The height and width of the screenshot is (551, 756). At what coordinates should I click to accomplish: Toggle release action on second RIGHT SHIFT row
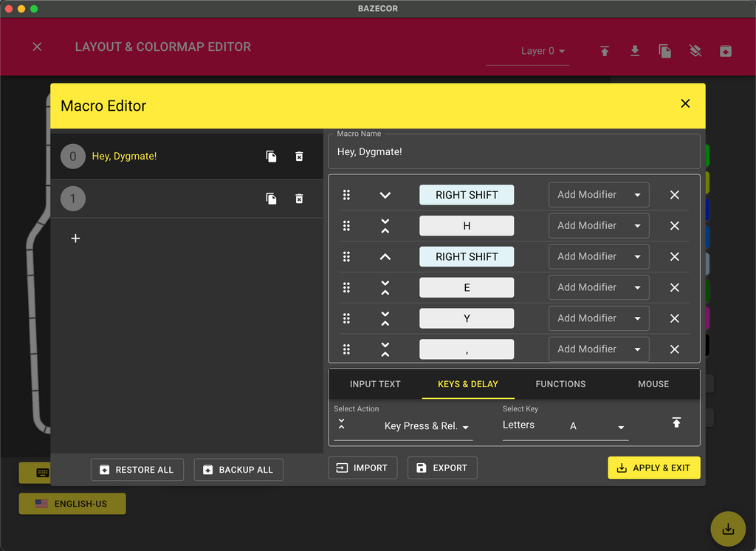pyautogui.click(x=385, y=257)
